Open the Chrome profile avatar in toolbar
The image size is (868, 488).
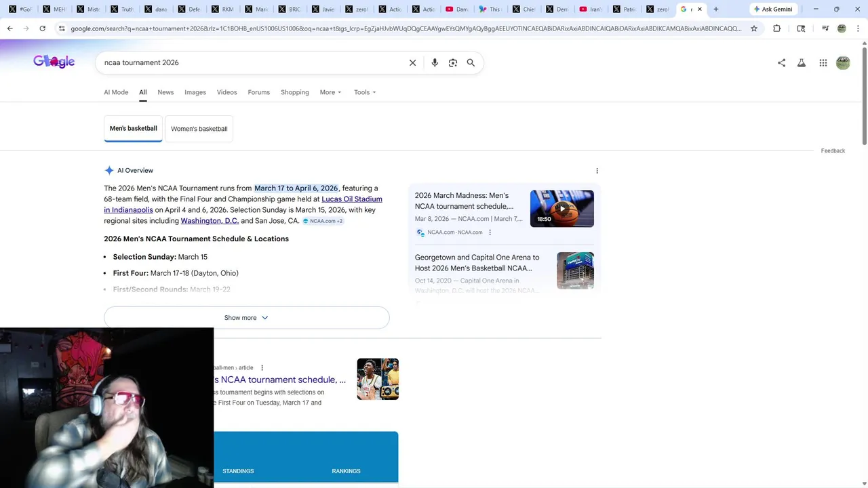pyautogui.click(x=842, y=28)
